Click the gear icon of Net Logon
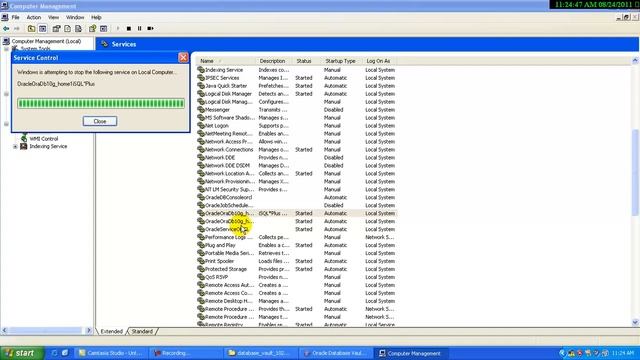Viewport: 640px width, 360px height. pos(201,125)
